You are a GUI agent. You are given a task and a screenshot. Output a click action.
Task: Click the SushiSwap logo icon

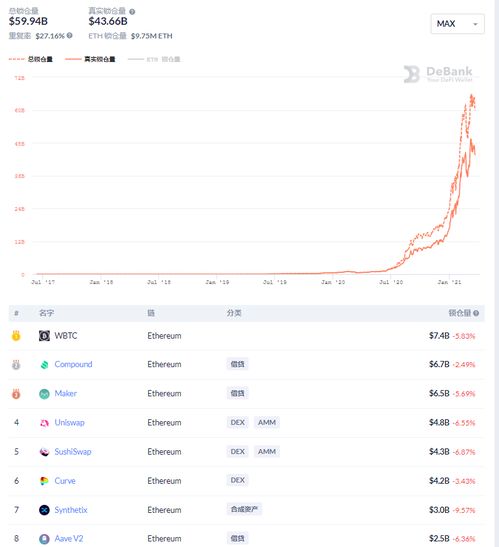tap(44, 452)
